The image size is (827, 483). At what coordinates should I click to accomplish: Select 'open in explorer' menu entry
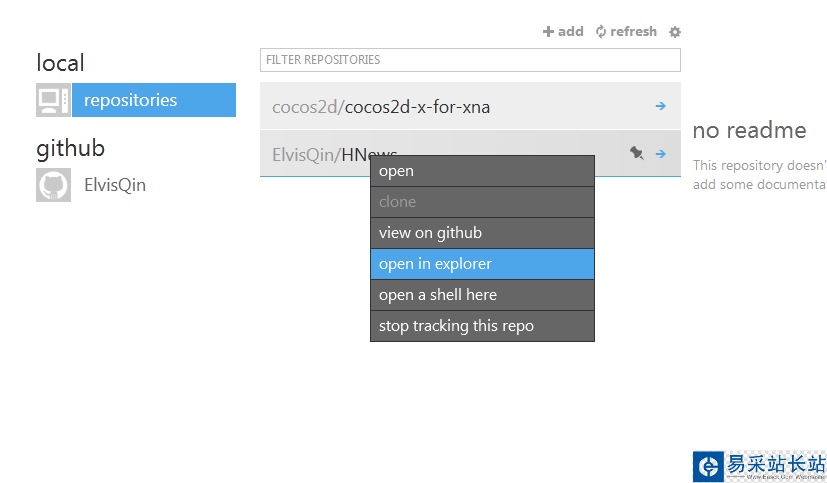tap(482, 264)
